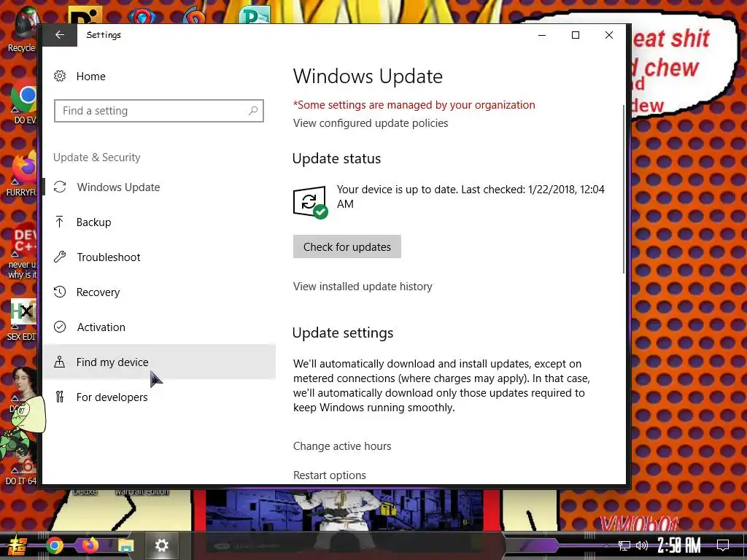Image resolution: width=747 pixels, height=560 pixels.
Task: Select the Firefox desktop shortcut FURRYFU
Action: pos(22,174)
